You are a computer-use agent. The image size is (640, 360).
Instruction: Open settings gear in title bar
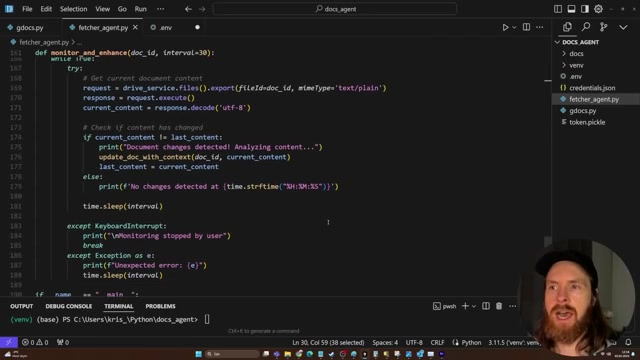click(598, 9)
